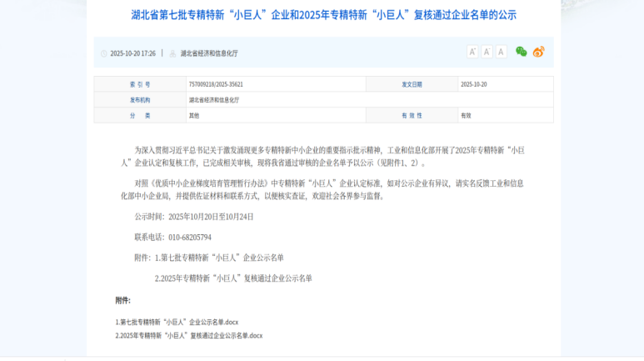644x361 pixels.
Task: Click the 公示时间 date range line
Action: [194, 216]
